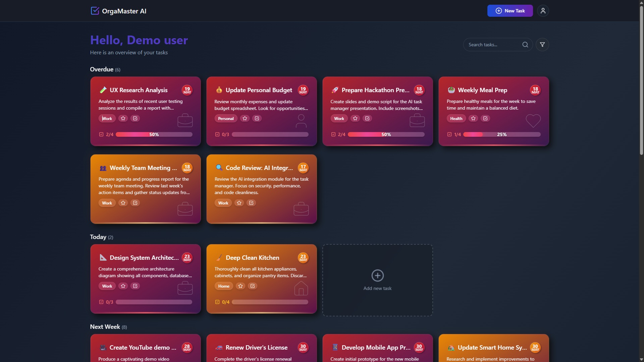Click star on Code Review task
The width and height of the screenshot is (644, 362).
[x=239, y=203]
